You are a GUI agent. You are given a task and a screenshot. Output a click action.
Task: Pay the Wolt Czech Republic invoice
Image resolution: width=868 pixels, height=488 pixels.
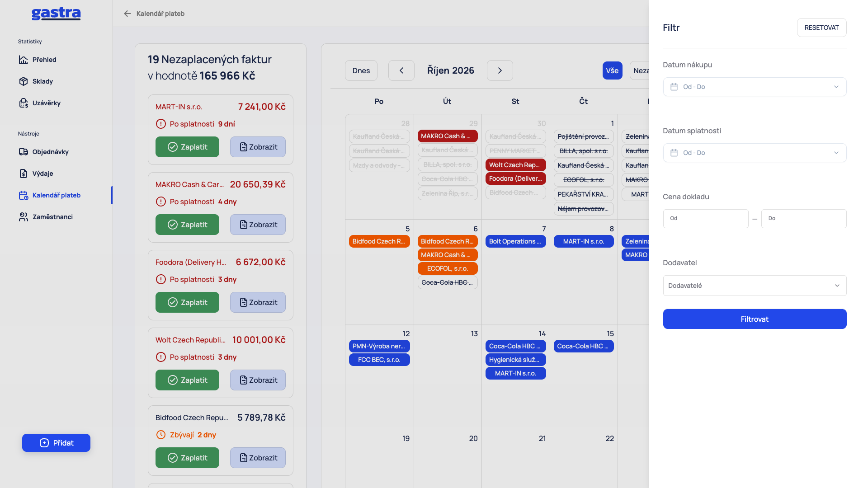[x=187, y=380]
